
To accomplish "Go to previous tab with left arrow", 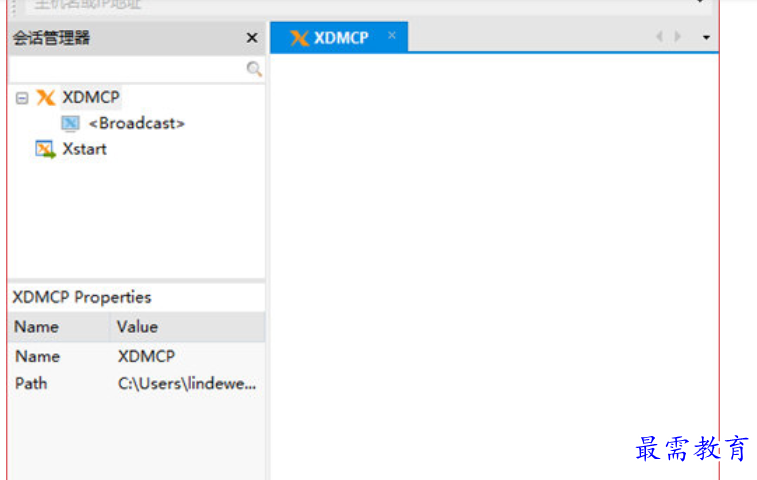I will coord(659,36).
